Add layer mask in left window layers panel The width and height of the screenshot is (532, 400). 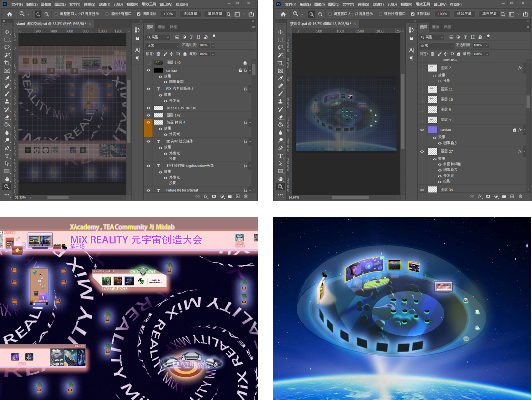(x=214, y=196)
